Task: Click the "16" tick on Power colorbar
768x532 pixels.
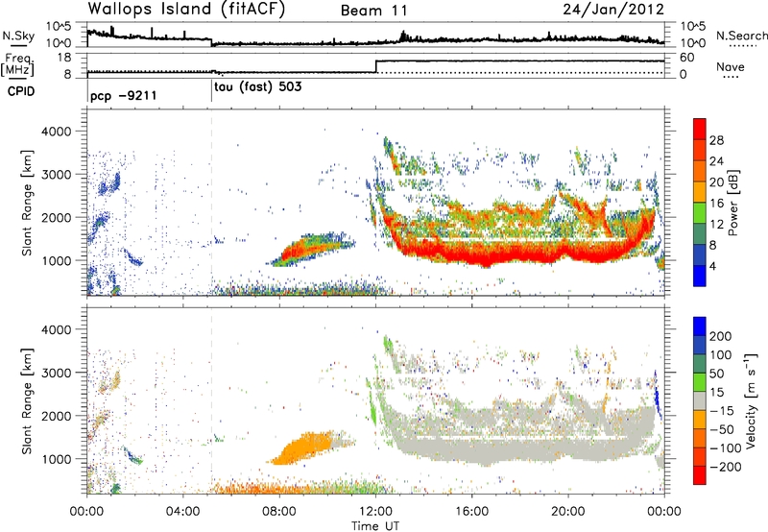Action: pyautogui.click(x=716, y=204)
